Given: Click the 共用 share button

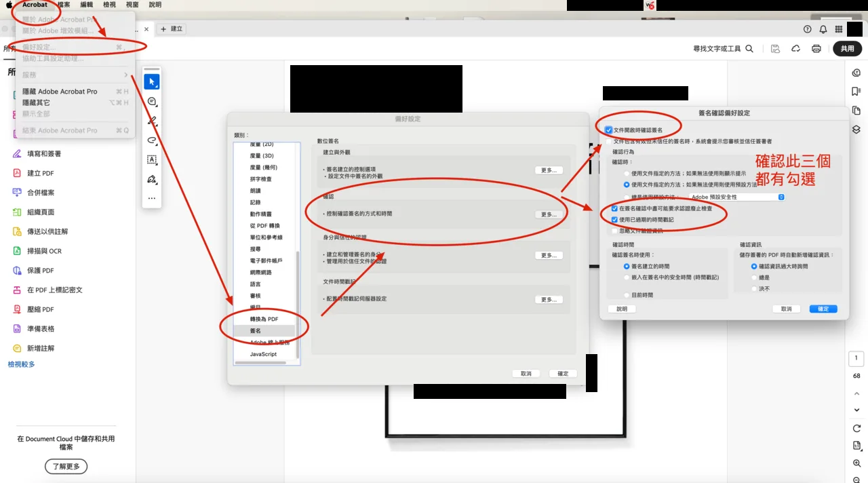Looking at the screenshot, I should pyautogui.click(x=847, y=49).
